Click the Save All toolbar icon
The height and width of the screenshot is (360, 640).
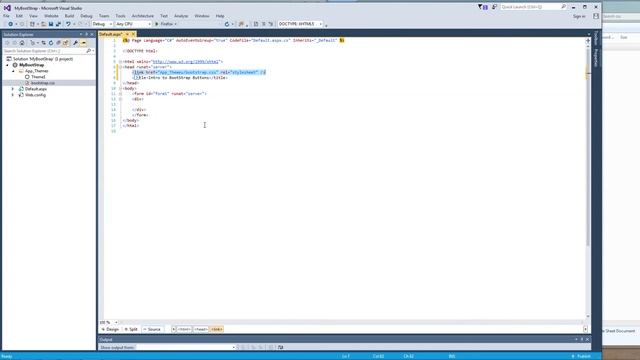coord(58,24)
